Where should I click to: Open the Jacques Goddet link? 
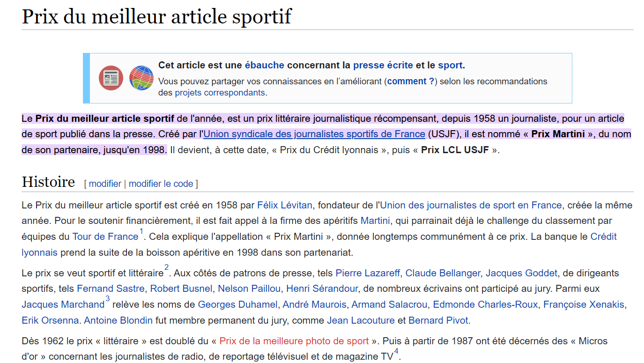521,273
